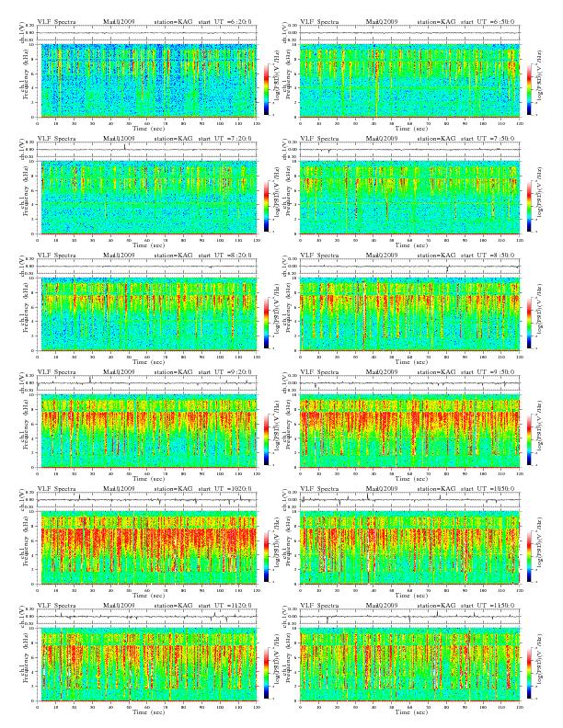Click the spectrogram plot starting UT 10:50:0
The image size is (563, 728).
pos(409,548)
